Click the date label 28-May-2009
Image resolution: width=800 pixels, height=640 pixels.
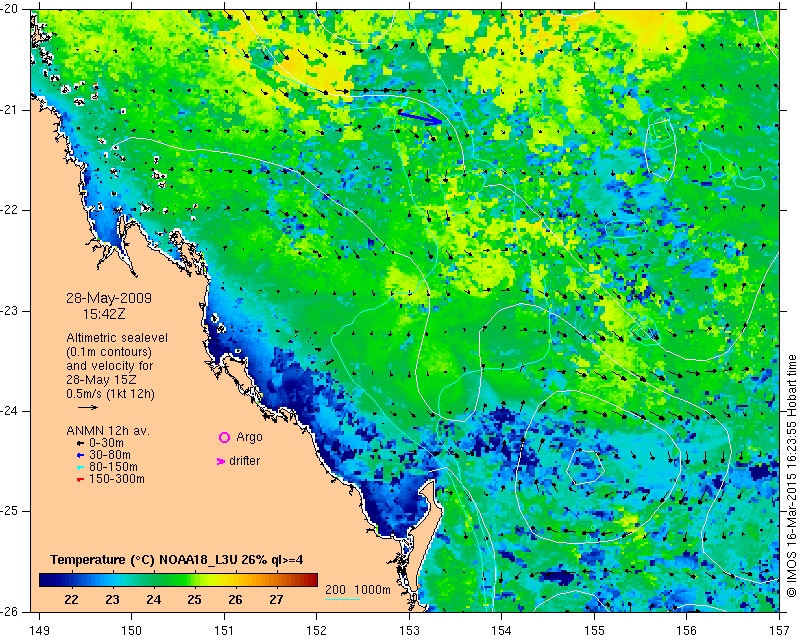(x=109, y=298)
